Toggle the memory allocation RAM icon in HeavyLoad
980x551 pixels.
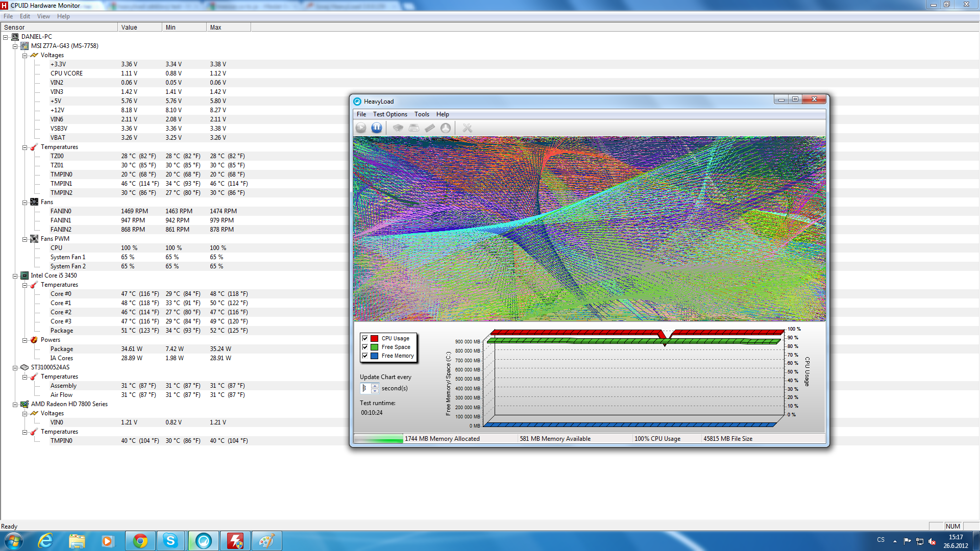[430, 128]
